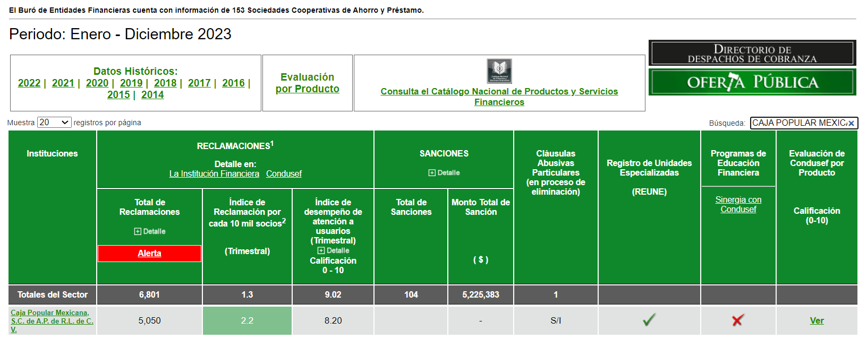View historical data for 2014
The width and height of the screenshot is (868, 348).
point(152,95)
